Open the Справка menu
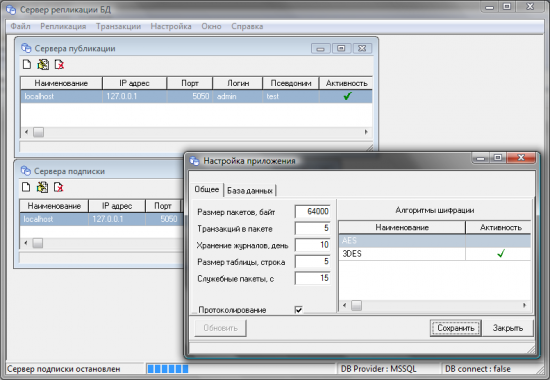The width and height of the screenshot is (550, 380). click(x=247, y=26)
